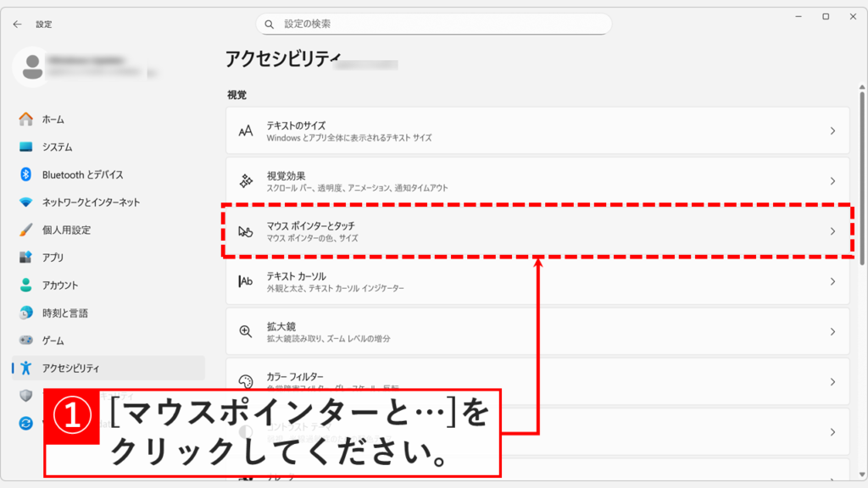This screenshot has height=488, width=868.
Task: Click the user profile avatar
Action: click(32, 67)
